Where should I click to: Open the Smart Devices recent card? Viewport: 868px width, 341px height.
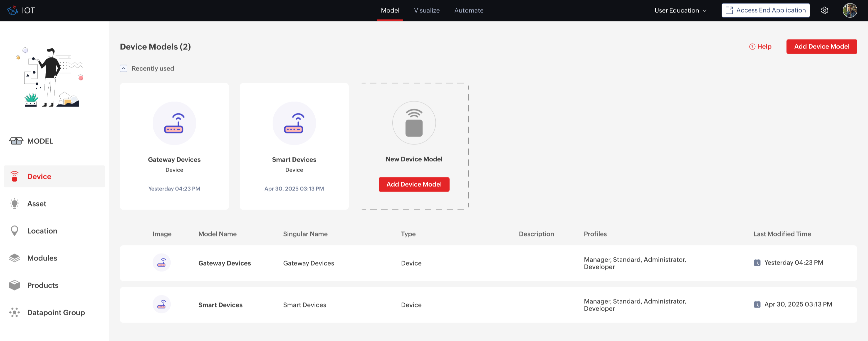click(294, 146)
